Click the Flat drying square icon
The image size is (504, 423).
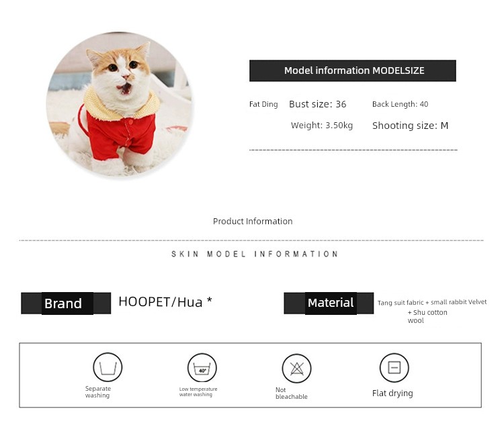click(x=394, y=368)
